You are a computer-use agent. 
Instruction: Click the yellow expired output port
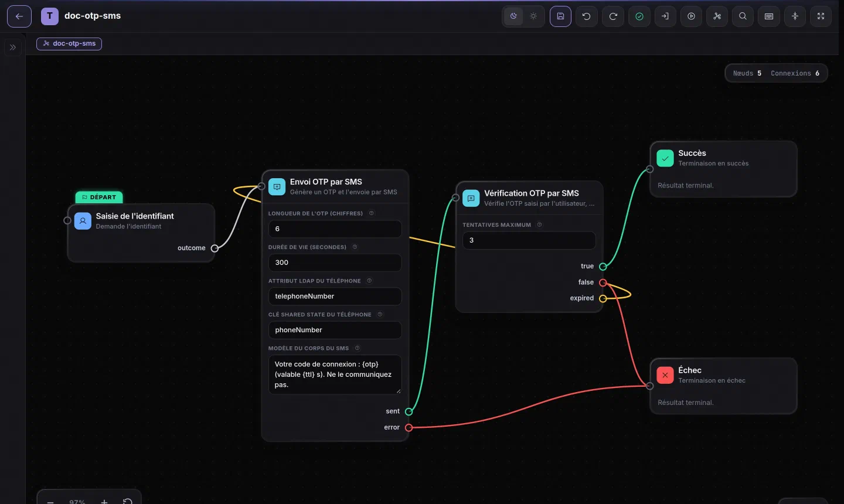pos(603,298)
